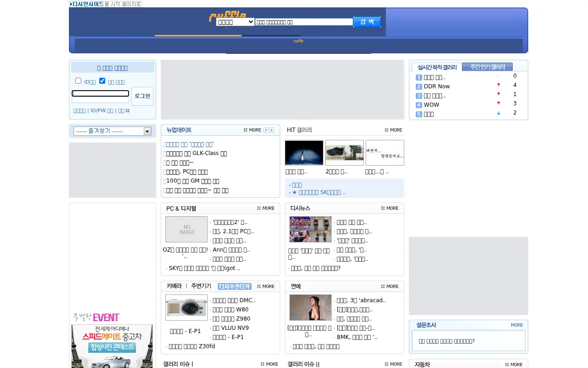
Task: Focus the search text input field
Action: click(304, 22)
